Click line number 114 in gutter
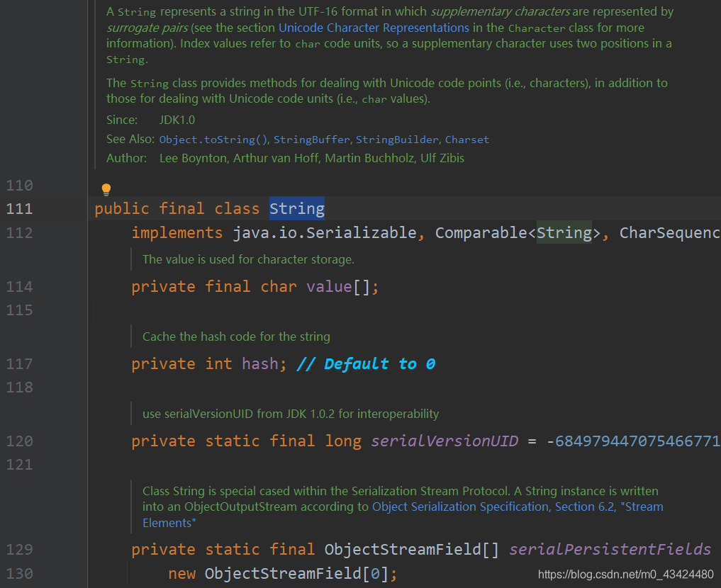 pyautogui.click(x=19, y=287)
